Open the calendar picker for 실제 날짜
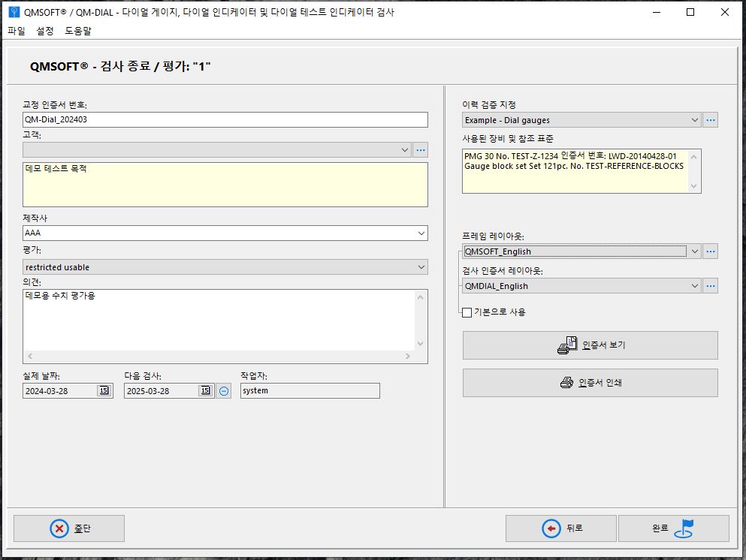This screenshot has height=560, width=746. [104, 391]
